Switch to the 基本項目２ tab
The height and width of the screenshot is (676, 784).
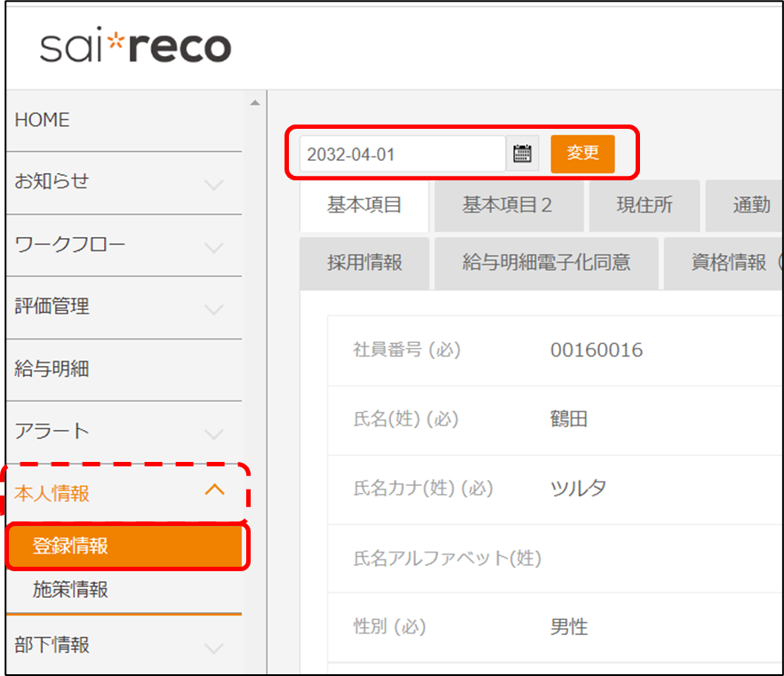click(x=508, y=205)
